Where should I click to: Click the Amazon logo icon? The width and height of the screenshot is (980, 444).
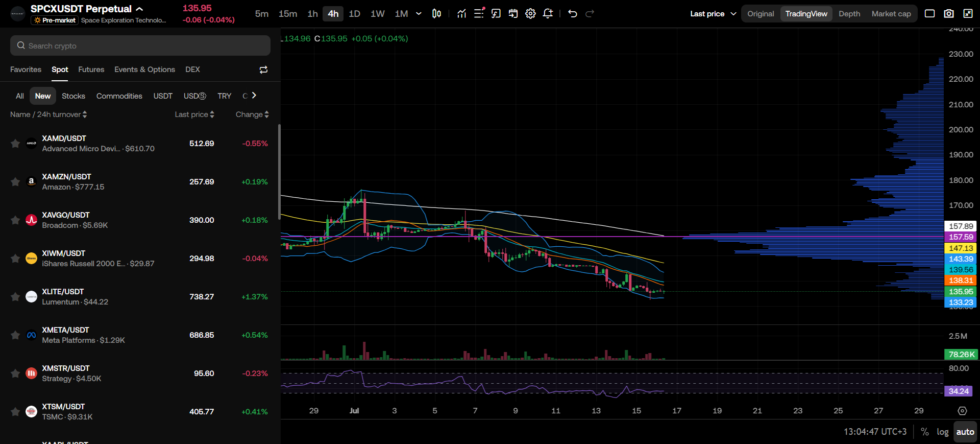click(31, 182)
